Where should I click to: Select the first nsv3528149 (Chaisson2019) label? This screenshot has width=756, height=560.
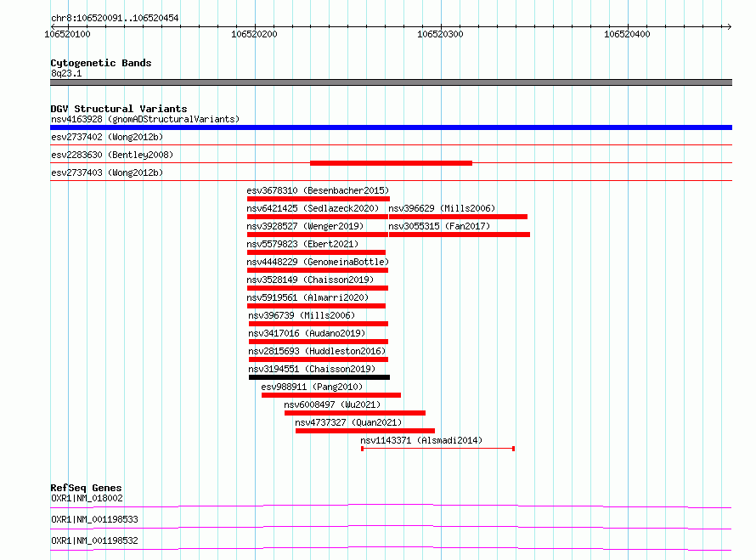(x=310, y=280)
